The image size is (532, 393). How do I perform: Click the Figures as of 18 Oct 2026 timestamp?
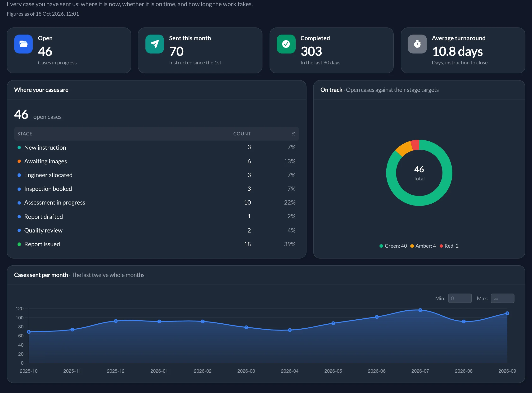pos(43,14)
